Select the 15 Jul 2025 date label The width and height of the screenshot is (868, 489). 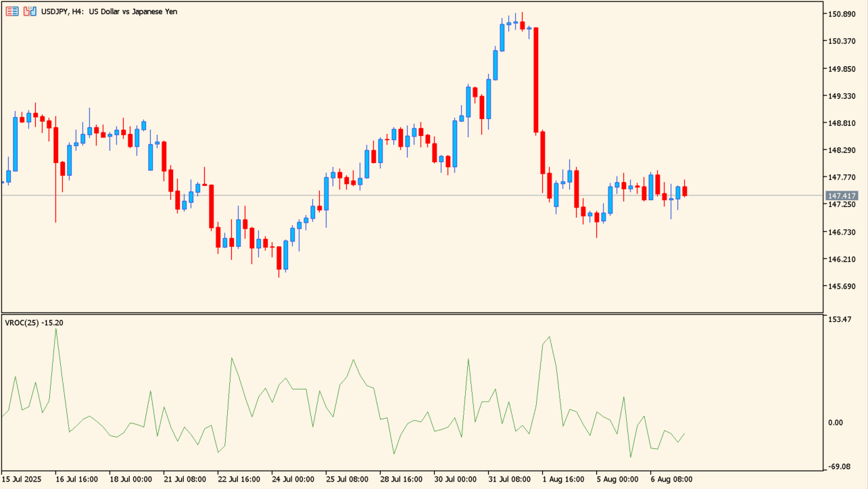pyautogui.click(x=22, y=479)
